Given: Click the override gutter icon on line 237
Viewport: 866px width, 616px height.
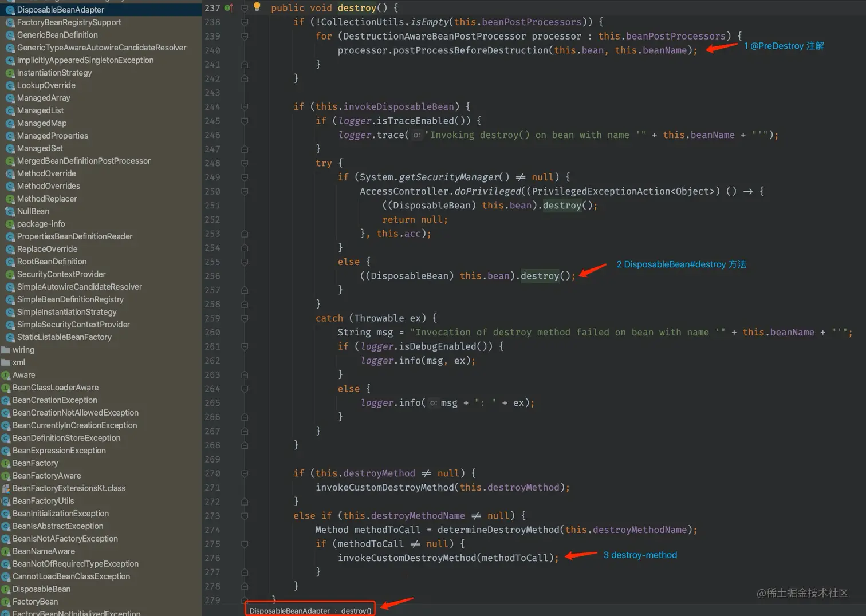Looking at the screenshot, I should click(x=228, y=7).
